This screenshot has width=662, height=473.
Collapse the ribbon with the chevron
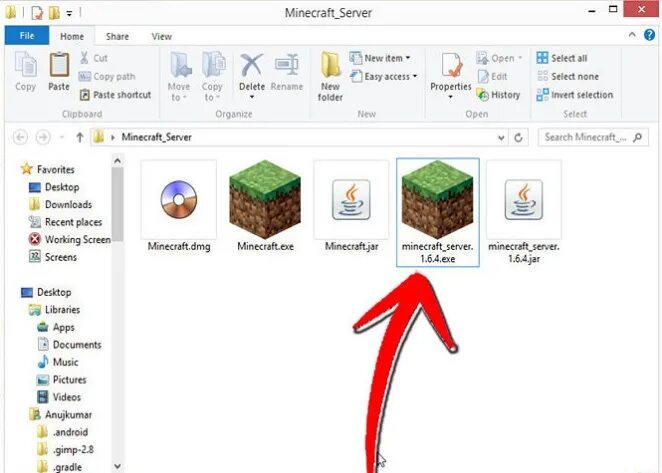(632, 35)
